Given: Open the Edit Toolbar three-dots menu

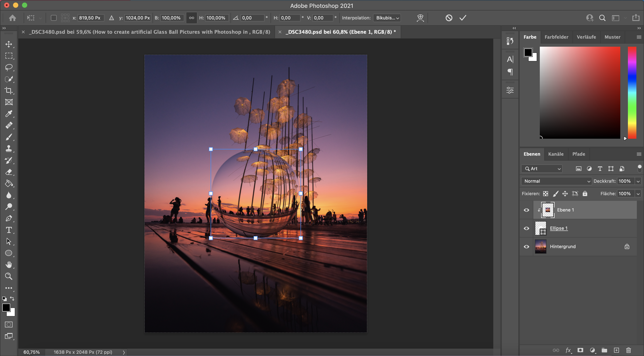Looking at the screenshot, I should (9, 288).
